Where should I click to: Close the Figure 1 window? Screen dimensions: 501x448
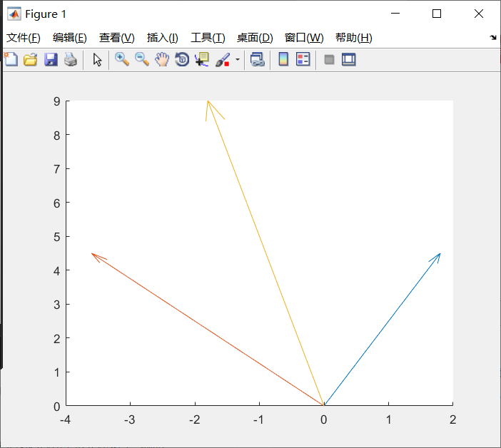click(x=478, y=14)
